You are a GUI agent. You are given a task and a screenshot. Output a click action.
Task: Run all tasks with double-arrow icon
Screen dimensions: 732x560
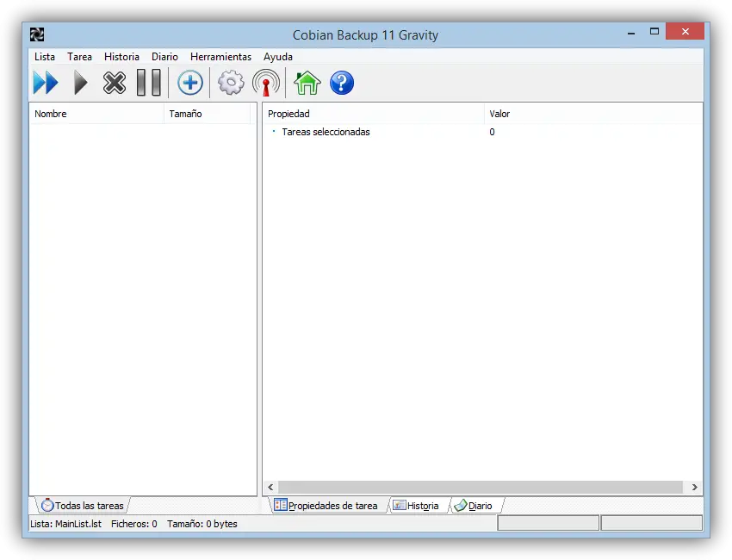tap(46, 83)
